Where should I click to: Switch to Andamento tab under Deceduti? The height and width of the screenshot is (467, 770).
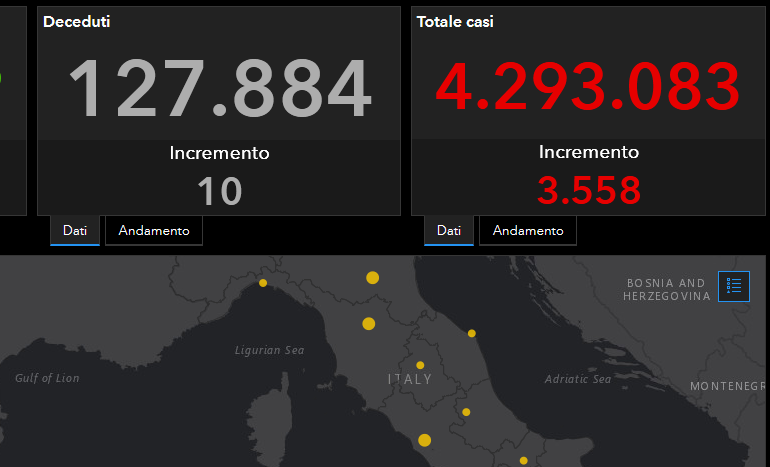click(x=154, y=231)
